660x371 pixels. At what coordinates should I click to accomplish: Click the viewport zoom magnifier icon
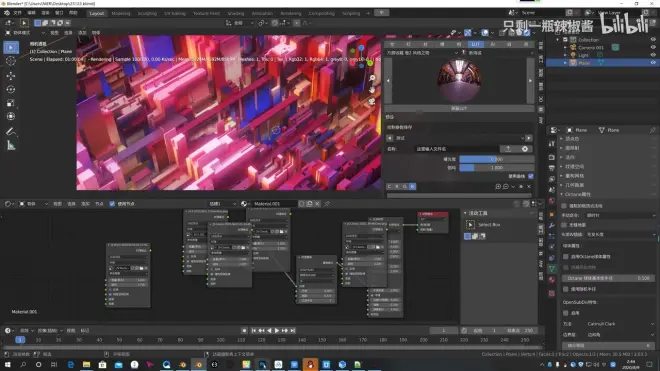point(372,78)
